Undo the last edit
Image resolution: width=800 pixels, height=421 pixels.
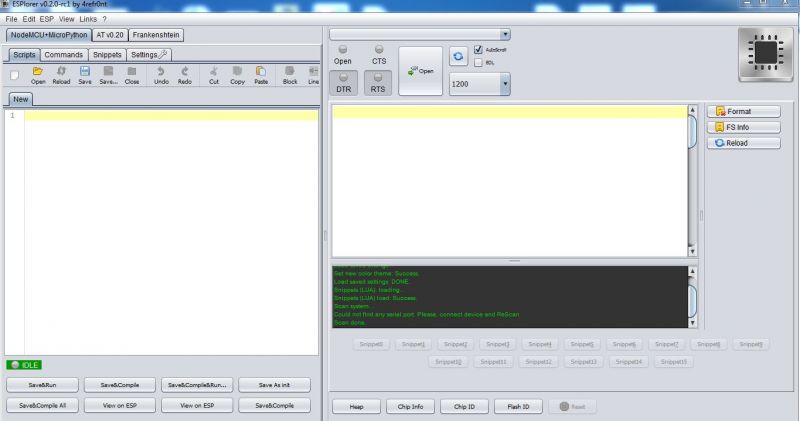coord(161,75)
